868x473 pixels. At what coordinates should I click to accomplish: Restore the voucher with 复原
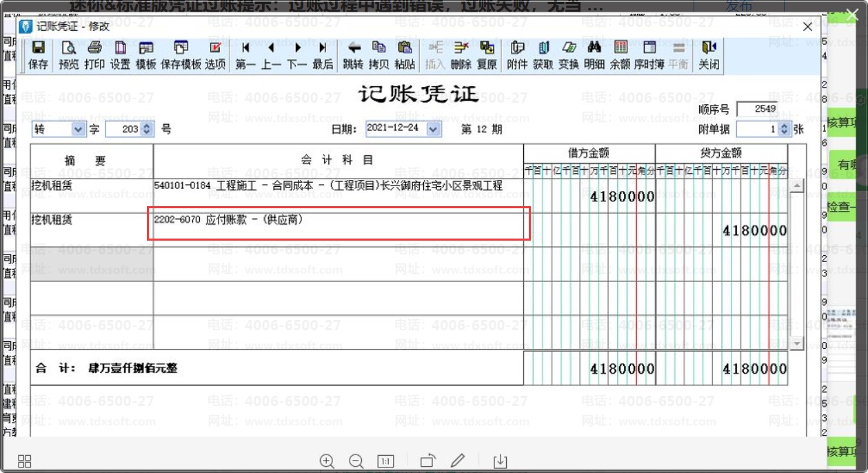click(487, 55)
